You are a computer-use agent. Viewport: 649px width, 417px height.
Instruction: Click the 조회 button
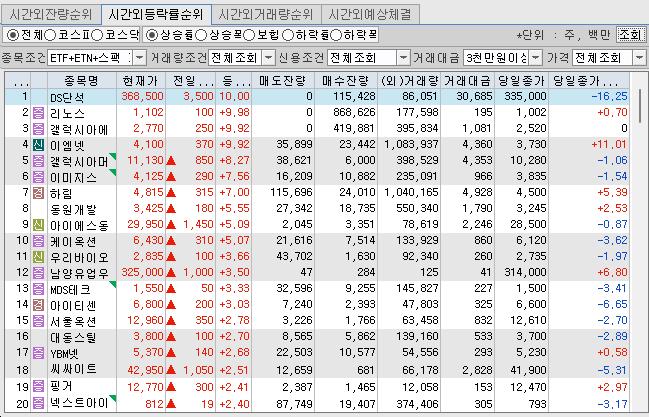(630, 35)
